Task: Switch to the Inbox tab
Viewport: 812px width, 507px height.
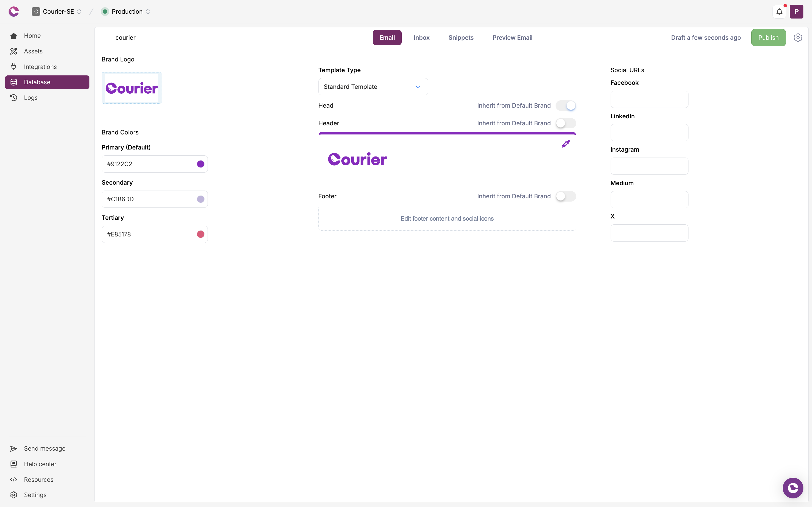Action: click(421, 38)
